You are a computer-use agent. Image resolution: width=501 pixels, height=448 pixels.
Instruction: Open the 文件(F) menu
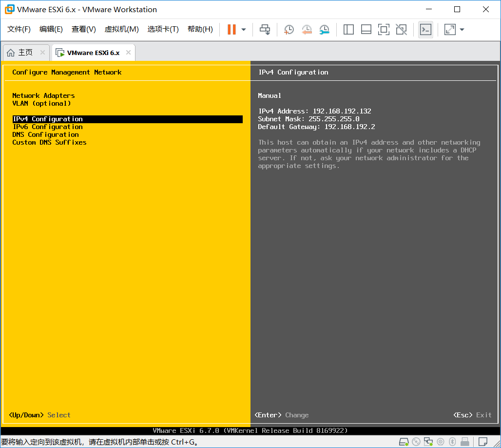pos(19,29)
